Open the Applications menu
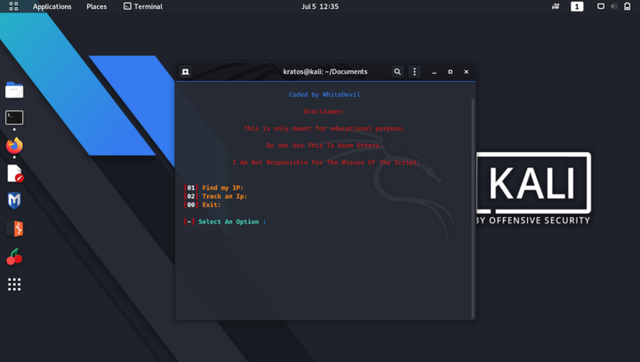Screen dimensions: 640x362 click(52, 7)
